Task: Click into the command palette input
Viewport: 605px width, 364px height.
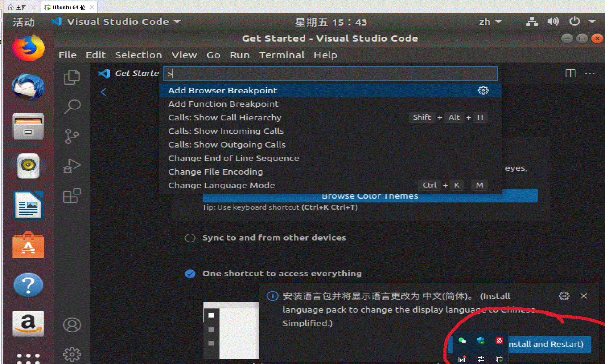Action: [x=330, y=74]
